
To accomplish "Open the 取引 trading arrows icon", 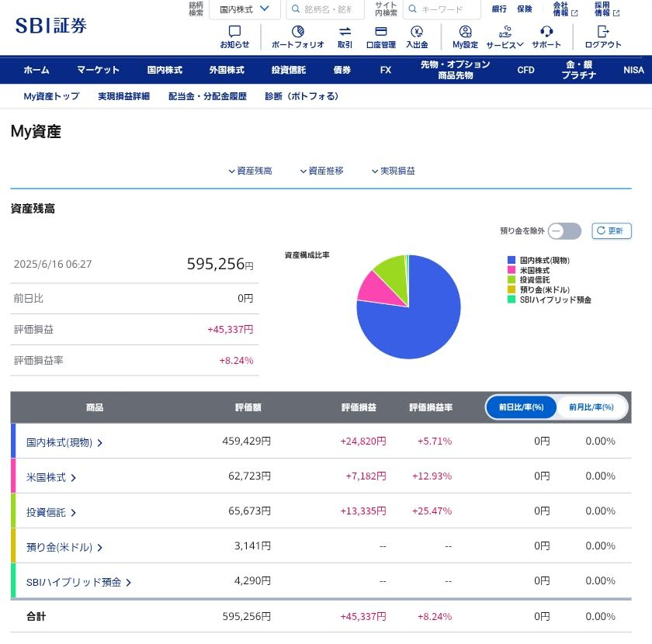I will pos(345,32).
